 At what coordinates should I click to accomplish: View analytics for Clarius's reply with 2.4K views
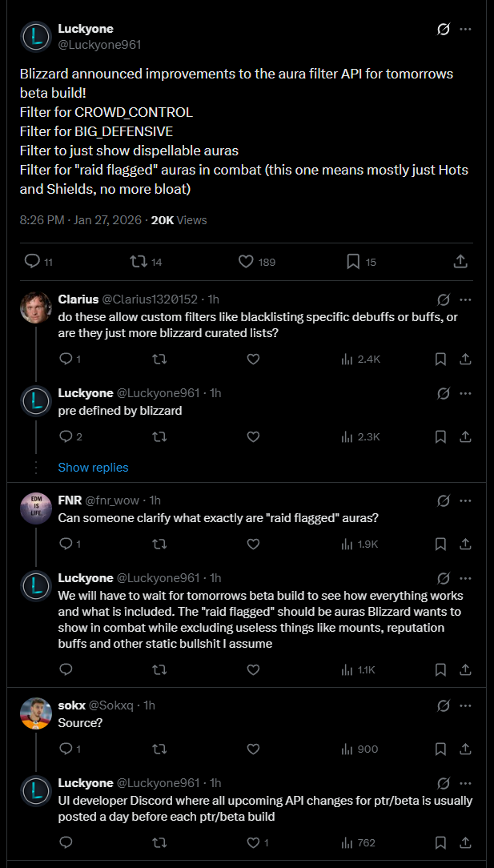click(x=360, y=359)
